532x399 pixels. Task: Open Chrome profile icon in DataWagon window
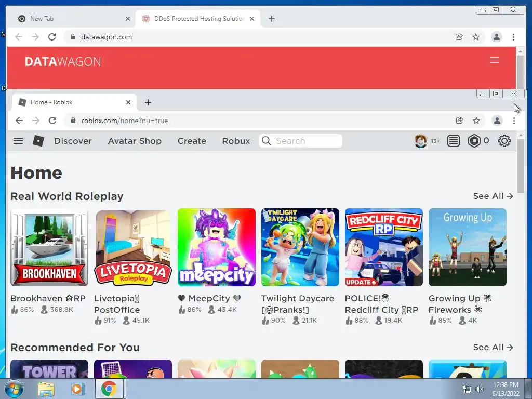pyautogui.click(x=496, y=37)
